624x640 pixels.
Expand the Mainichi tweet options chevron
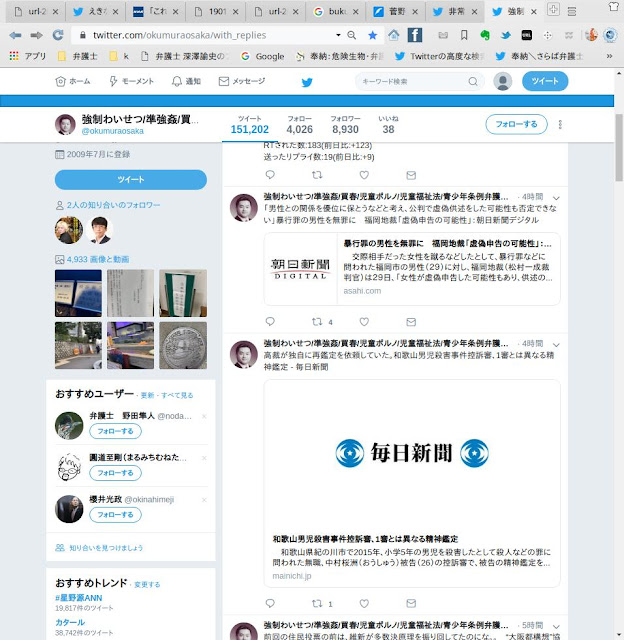[x=556, y=345]
